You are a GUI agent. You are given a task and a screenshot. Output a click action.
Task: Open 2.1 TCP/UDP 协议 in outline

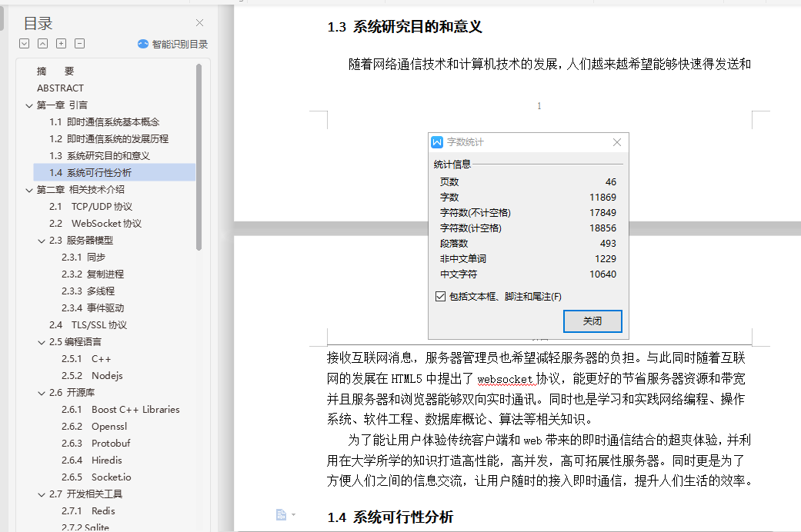[91, 206]
